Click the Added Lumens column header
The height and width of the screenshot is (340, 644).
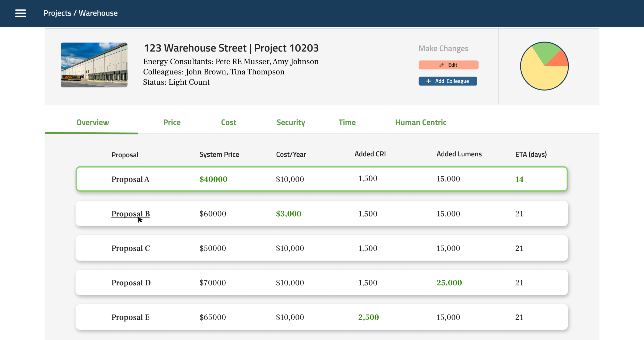click(459, 154)
